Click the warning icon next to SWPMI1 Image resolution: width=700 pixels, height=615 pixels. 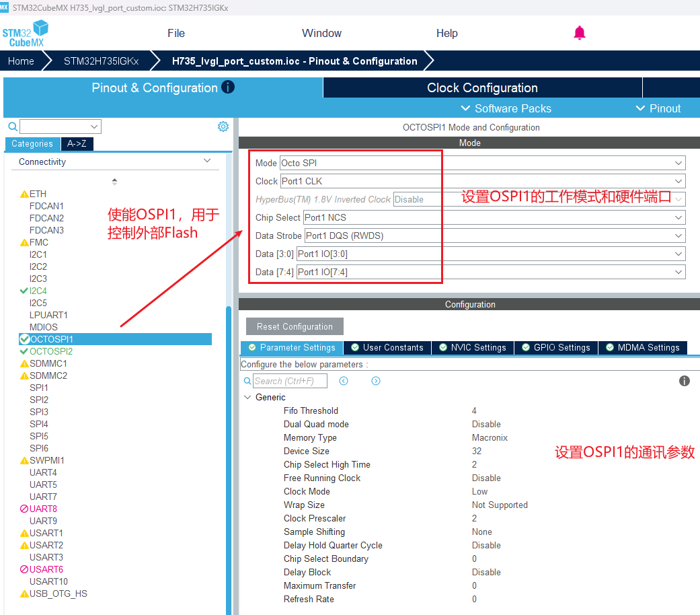click(x=24, y=460)
